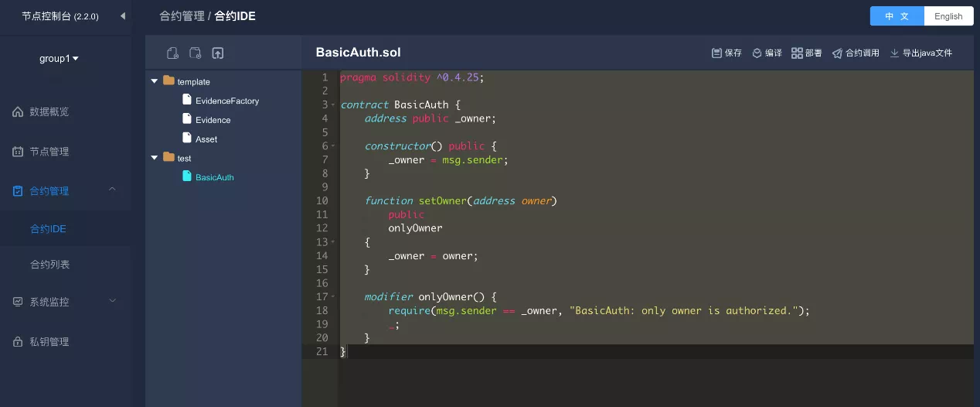Viewport: 980px width, 407px height.
Task: Click the new file icon in explorer toolbar
Action: click(173, 53)
